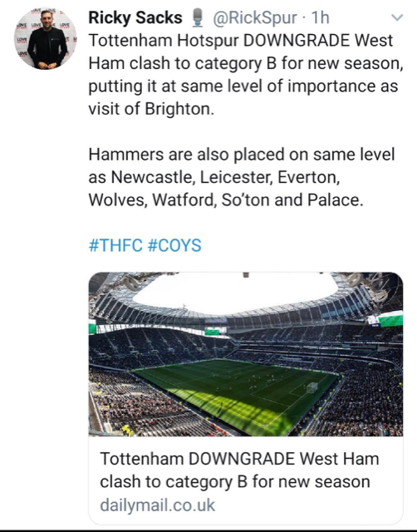Image resolution: width=417 pixels, height=532 pixels.
Task: Click the green scoreboard screen in stadium photo
Action: (x=391, y=319)
